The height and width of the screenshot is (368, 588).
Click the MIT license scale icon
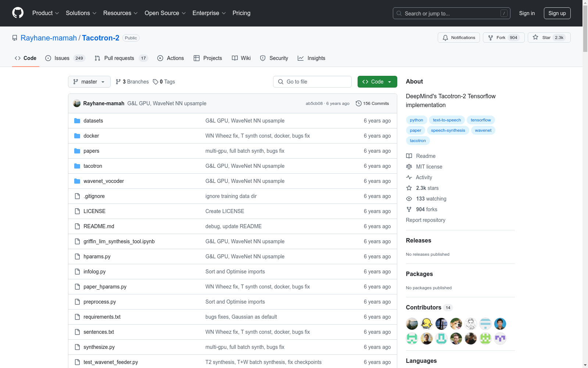409,167
